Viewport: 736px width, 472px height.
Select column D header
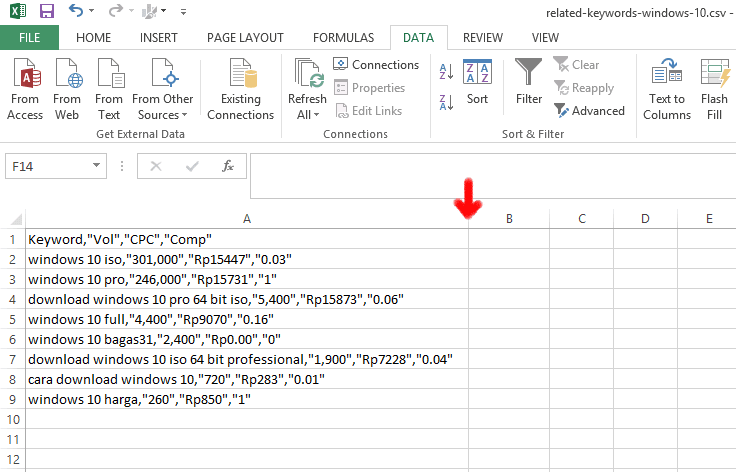tap(645, 219)
